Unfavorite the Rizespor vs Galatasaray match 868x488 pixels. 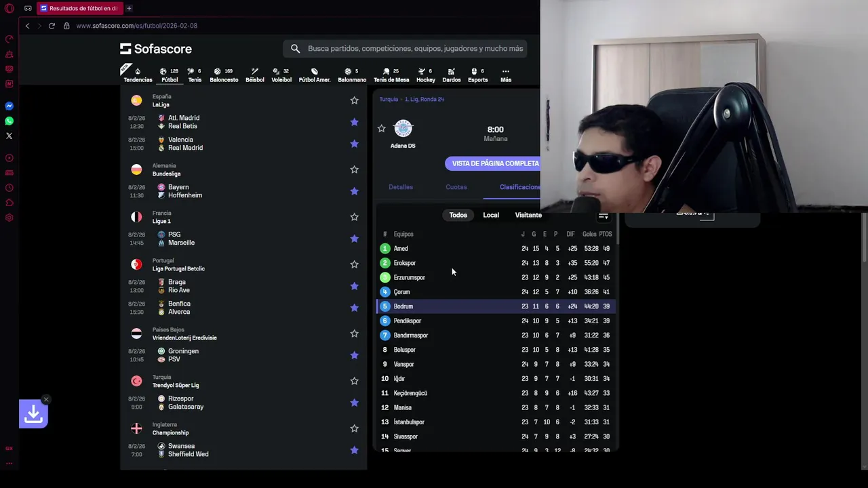pos(354,403)
